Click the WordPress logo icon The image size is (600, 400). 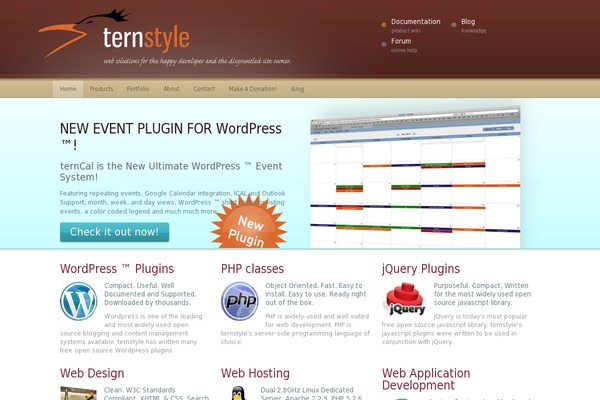tap(78, 301)
